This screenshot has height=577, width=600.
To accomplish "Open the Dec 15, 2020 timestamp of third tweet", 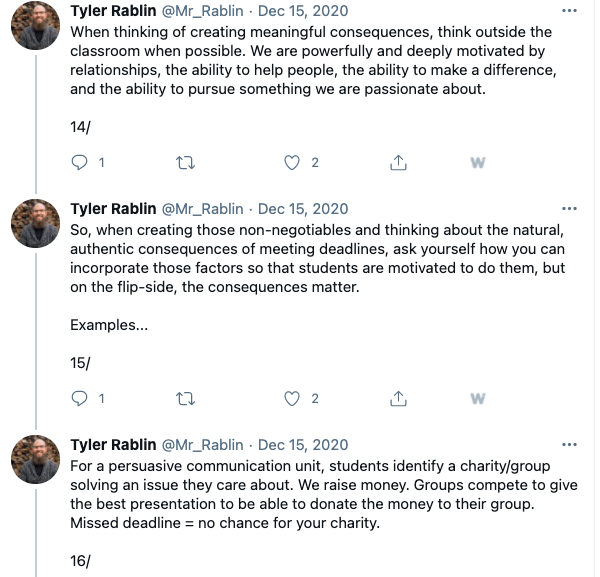I will 303,445.
